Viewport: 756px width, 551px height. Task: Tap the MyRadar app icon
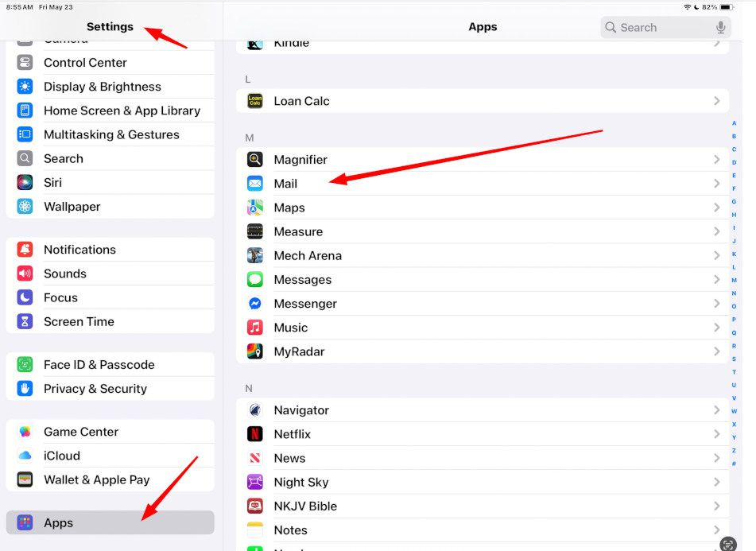click(255, 351)
